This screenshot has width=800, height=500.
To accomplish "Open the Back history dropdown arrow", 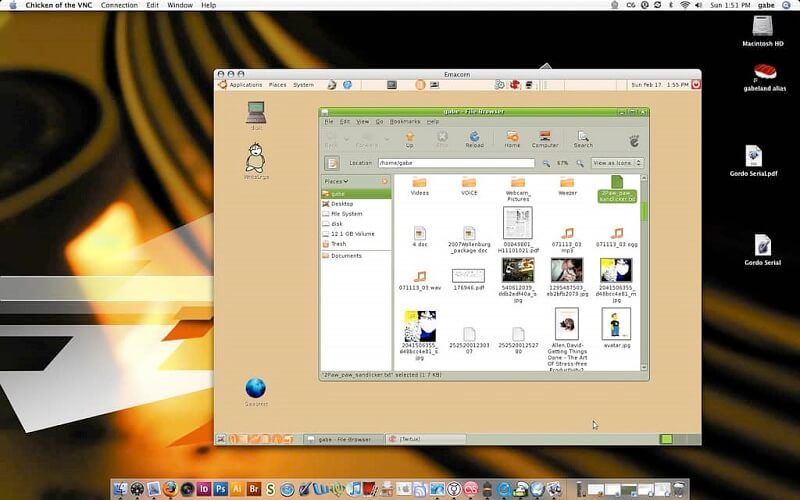I will click(346, 139).
